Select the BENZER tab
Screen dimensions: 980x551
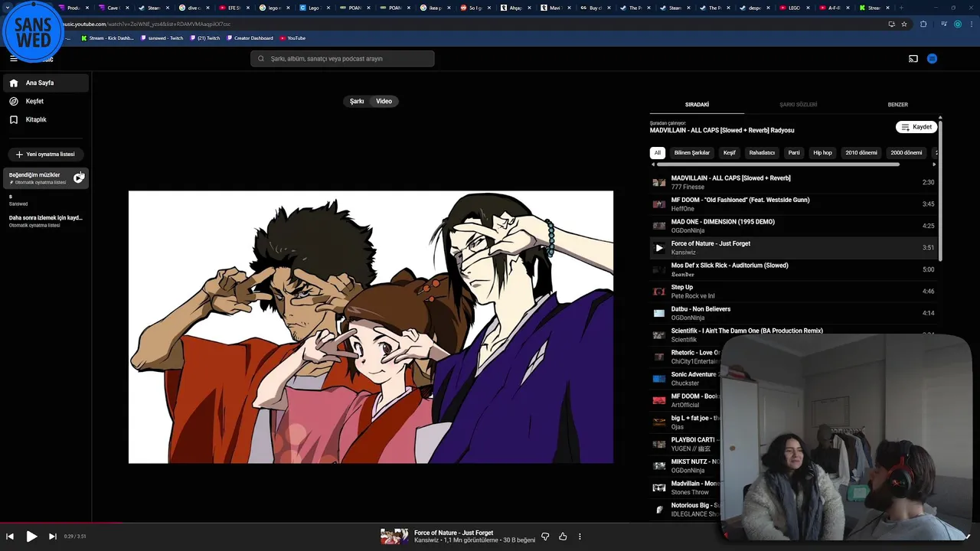[897, 105]
